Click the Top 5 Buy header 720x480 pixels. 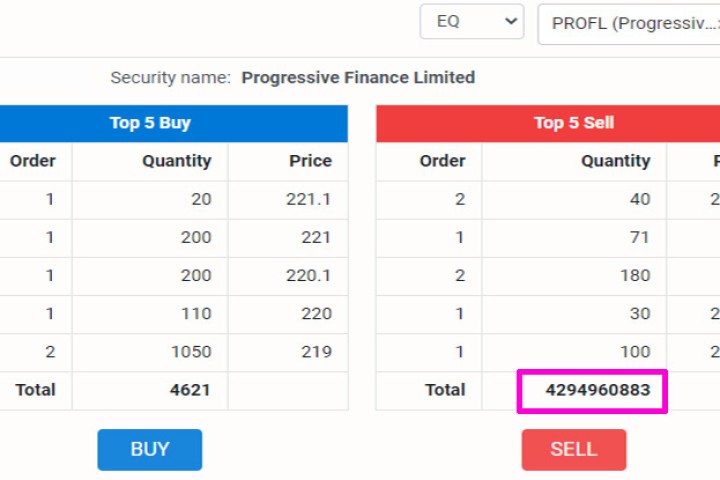[x=150, y=123]
